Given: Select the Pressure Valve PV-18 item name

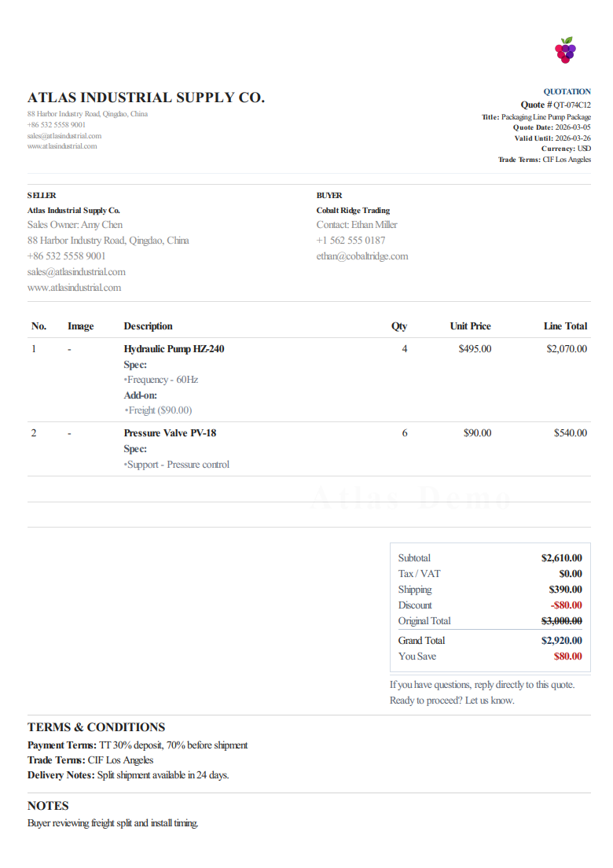Looking at the screenshot, I should pos(170,433).
